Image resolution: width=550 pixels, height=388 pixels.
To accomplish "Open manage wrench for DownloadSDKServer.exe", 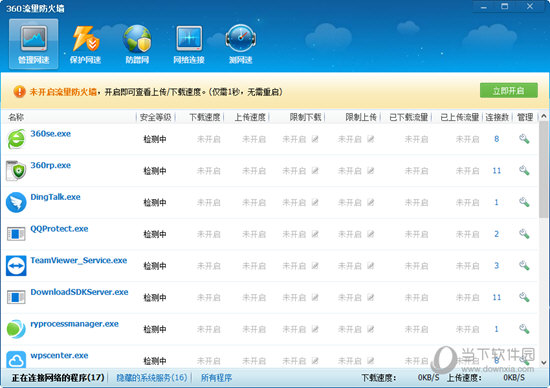I will tap(524, 297).
